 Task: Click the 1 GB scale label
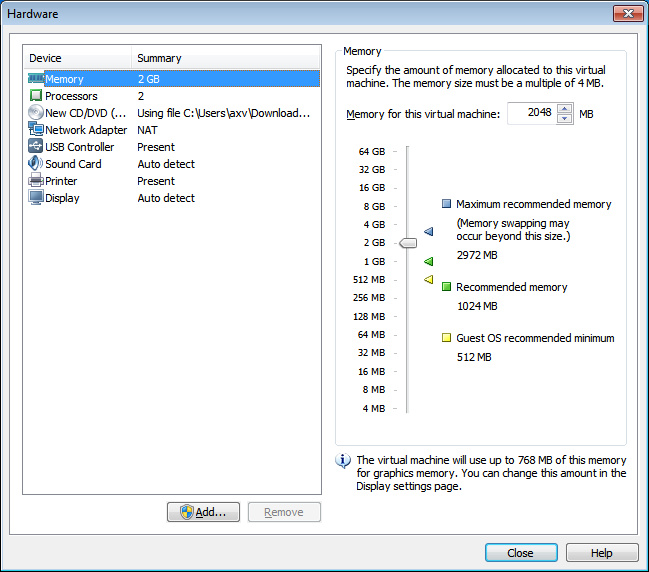coord(374,262)
